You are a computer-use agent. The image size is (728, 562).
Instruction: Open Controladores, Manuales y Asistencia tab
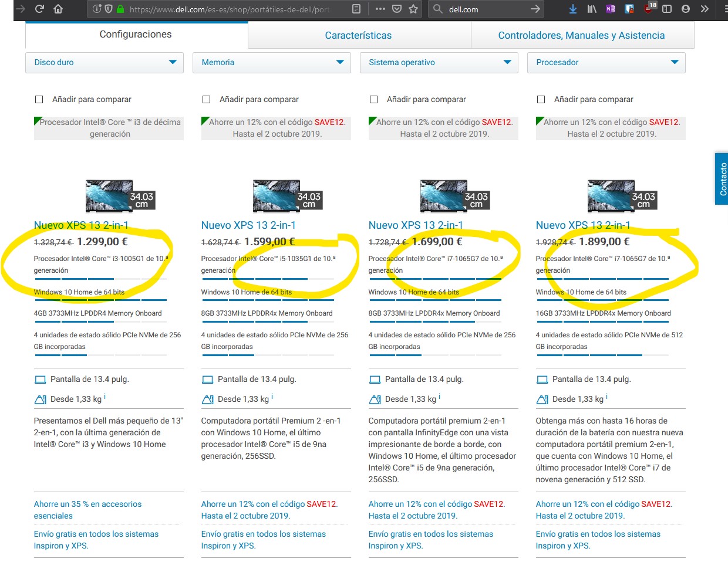click(582, 36)
